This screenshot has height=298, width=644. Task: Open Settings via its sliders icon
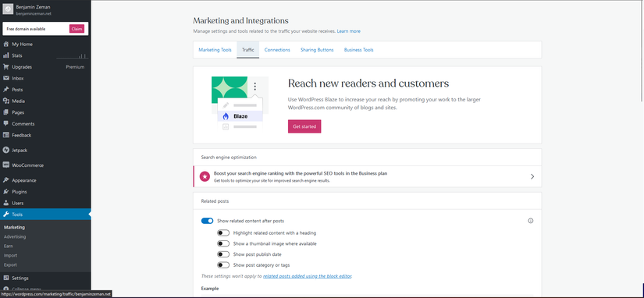click(x=5, y=278)
